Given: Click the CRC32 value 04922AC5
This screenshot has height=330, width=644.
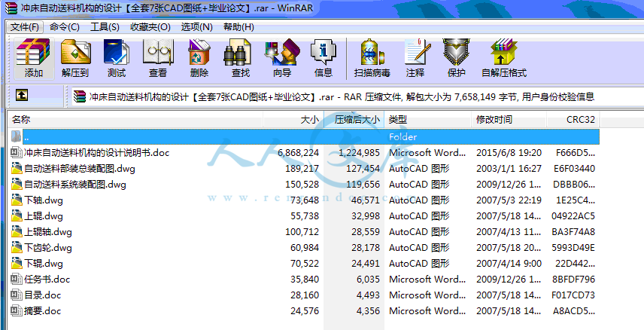Looking at the screenshot, I should point(574,216).
